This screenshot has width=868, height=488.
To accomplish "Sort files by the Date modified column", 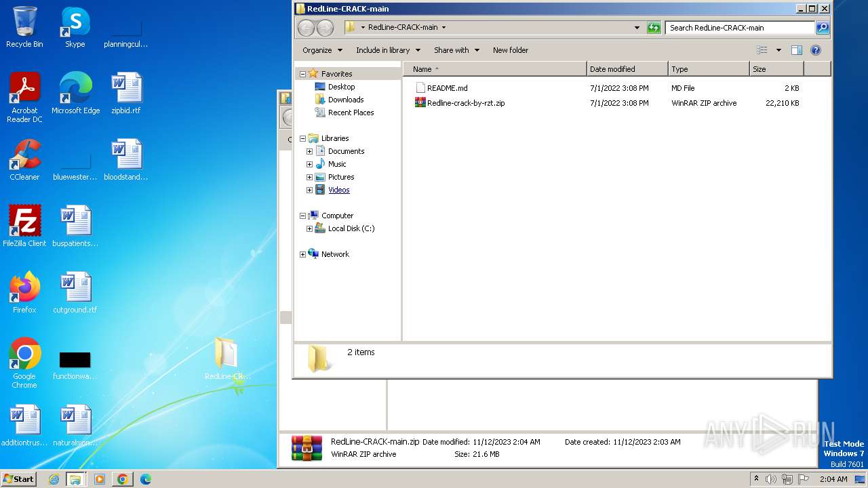I will click(627, 69).
